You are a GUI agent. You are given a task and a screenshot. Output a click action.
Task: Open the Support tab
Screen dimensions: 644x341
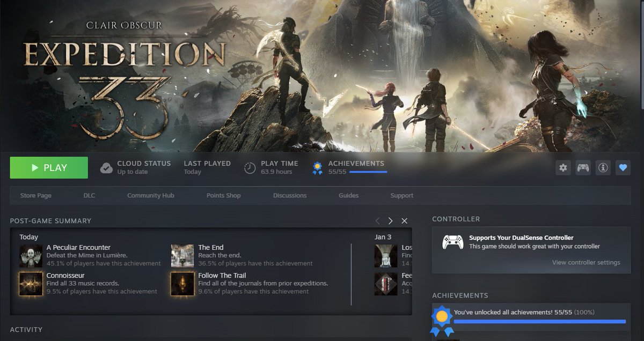(x=402, y=196)
